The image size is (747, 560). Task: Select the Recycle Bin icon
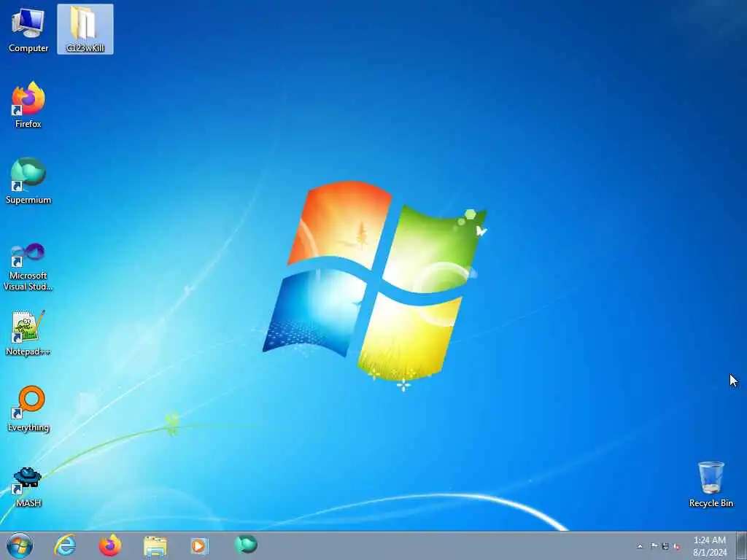tap(711, 484)
